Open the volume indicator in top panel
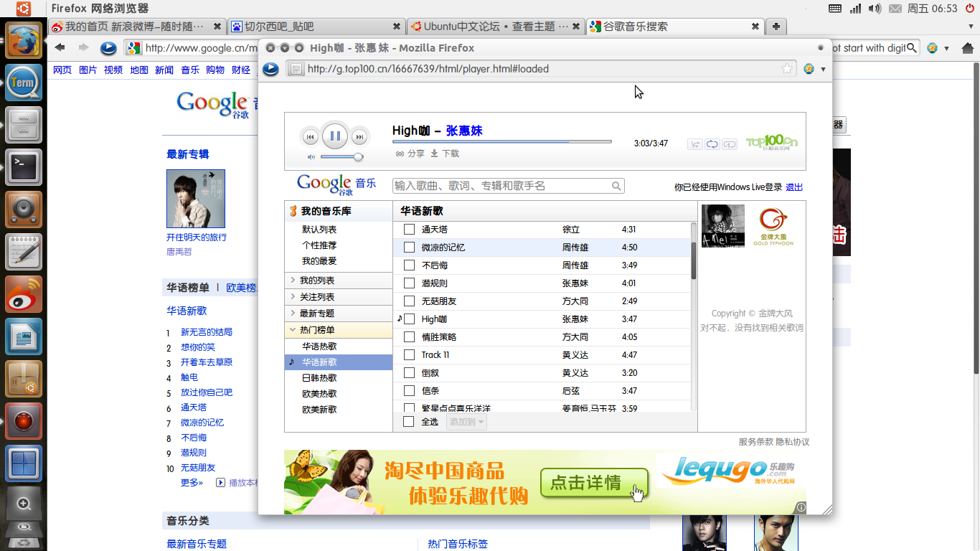 click(x=875, y=9)
